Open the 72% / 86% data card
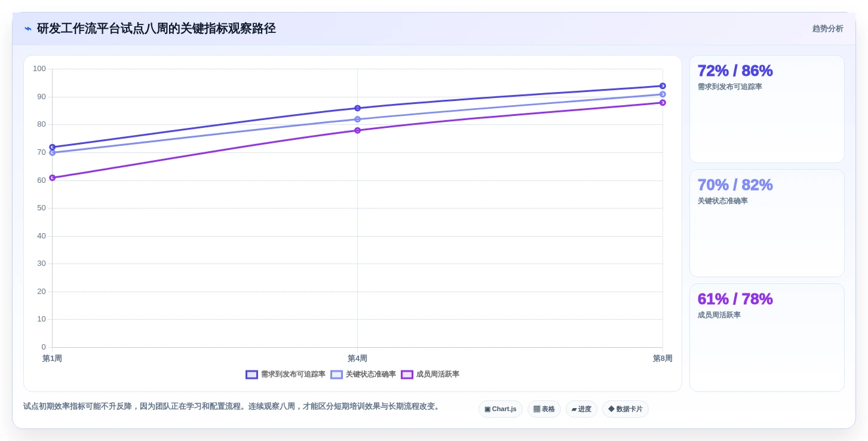This screenshot has width=868, height=441. coord(767,109)
